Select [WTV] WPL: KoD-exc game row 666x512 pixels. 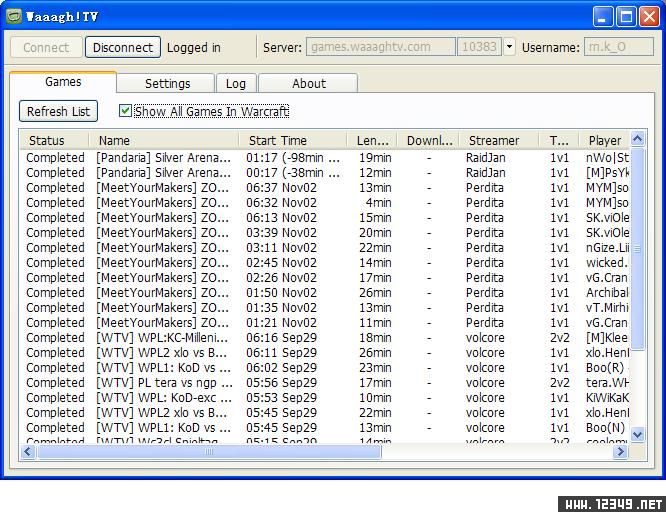click(325, 398)
